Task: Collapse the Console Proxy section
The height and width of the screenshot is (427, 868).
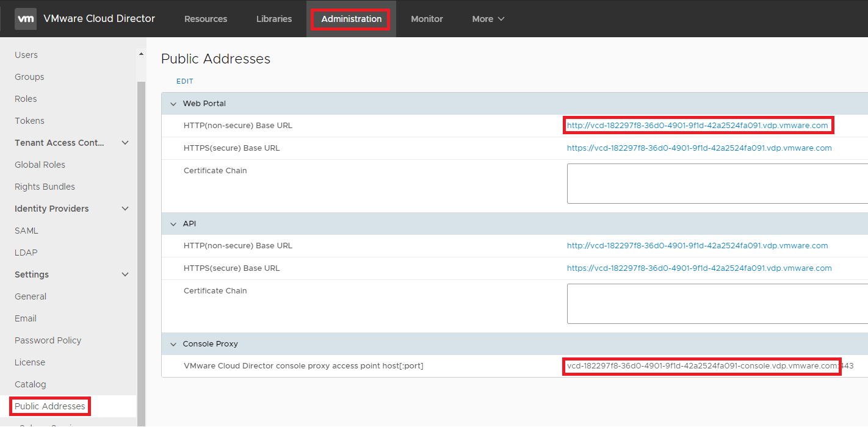Action: pos(173,343)
